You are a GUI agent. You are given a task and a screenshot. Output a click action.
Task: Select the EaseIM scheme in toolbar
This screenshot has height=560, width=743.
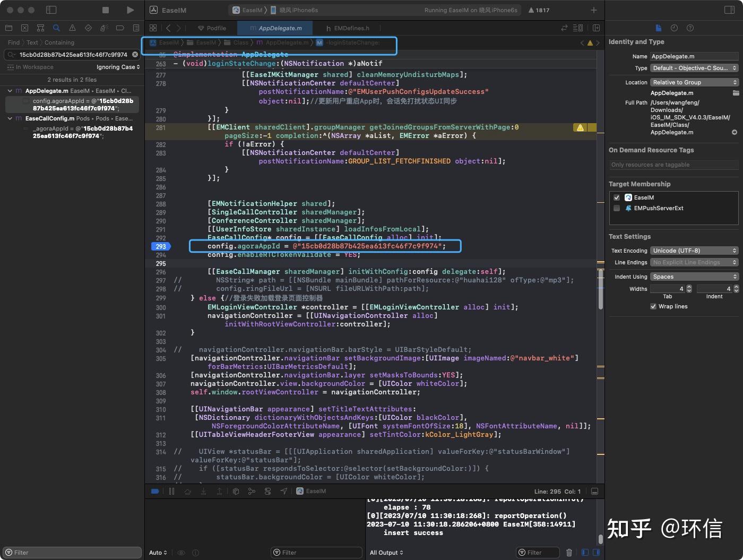click(x=248, y=10)
